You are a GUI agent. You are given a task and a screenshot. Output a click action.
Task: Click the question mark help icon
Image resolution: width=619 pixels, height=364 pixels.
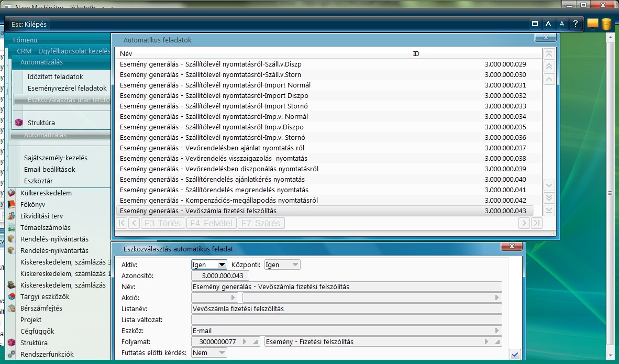tap(576, 24)
